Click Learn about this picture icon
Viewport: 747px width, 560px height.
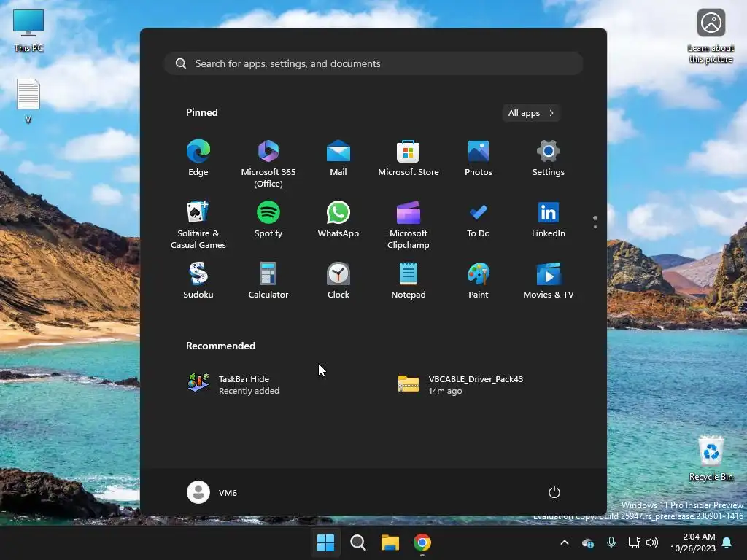711,36
